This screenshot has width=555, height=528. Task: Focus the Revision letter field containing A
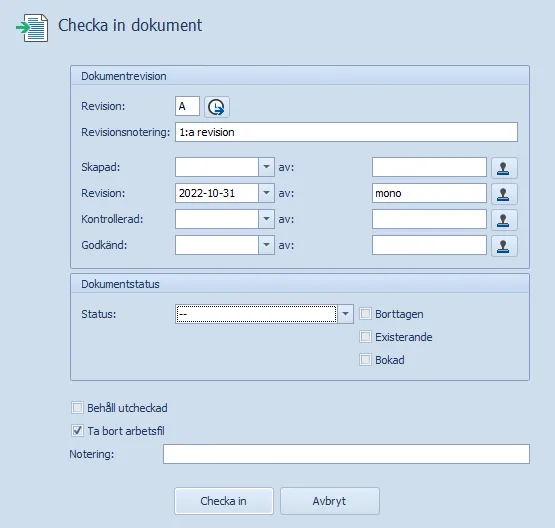pos(187,106)
